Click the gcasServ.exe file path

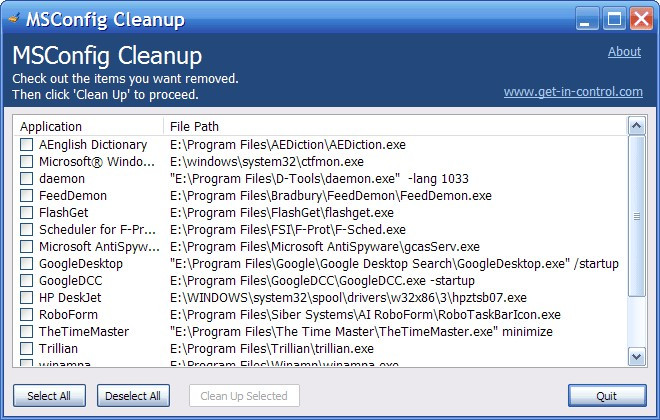click(325, 247)
